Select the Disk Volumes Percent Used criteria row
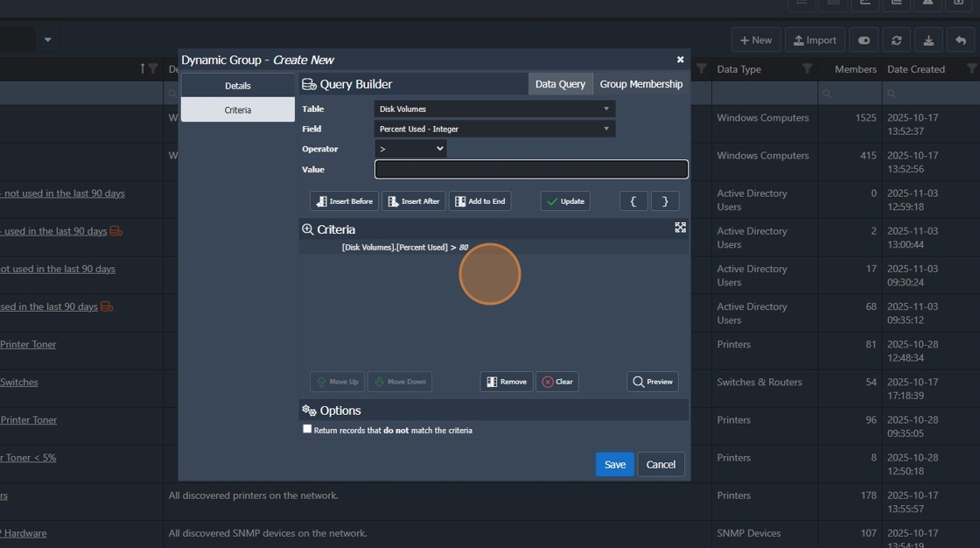This screenshot has height=548, width=980. [493, 247]
